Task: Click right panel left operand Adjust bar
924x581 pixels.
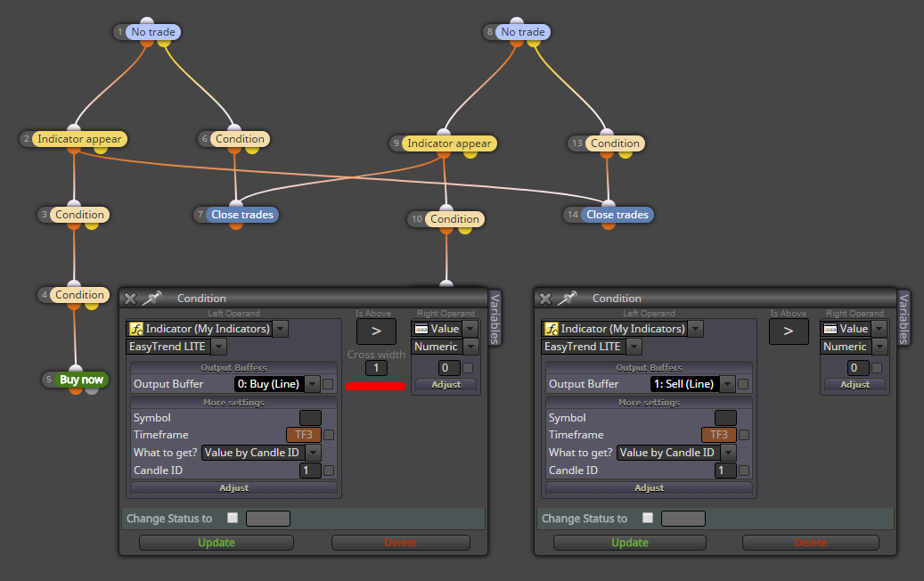Action: [649, 488]
